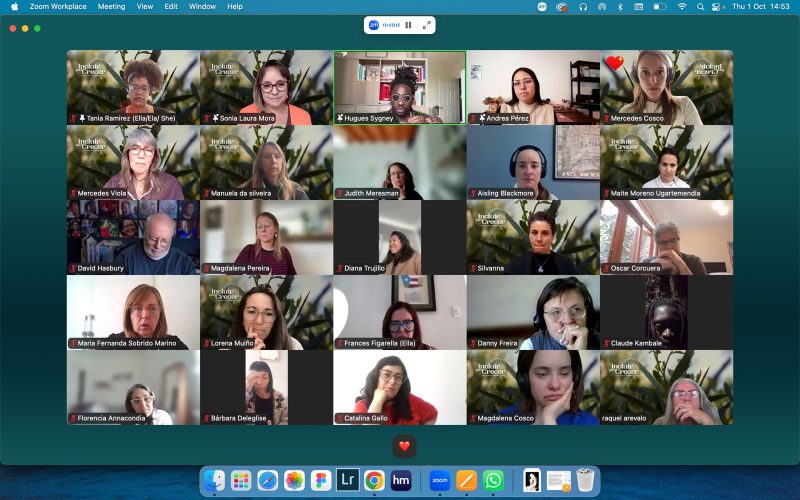Select Catalina Gallo's video tile
Viewport: 800px width, 500px height.
pos(399,387)
